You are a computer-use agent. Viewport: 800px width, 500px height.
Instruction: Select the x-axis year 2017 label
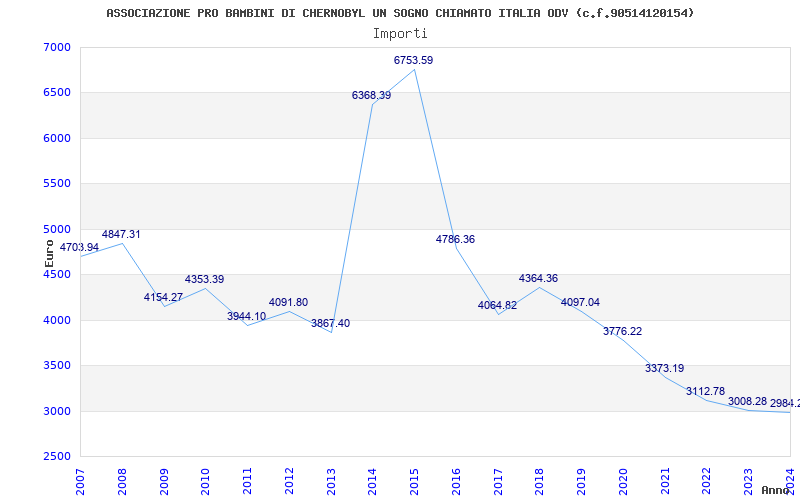click(498, 481)
